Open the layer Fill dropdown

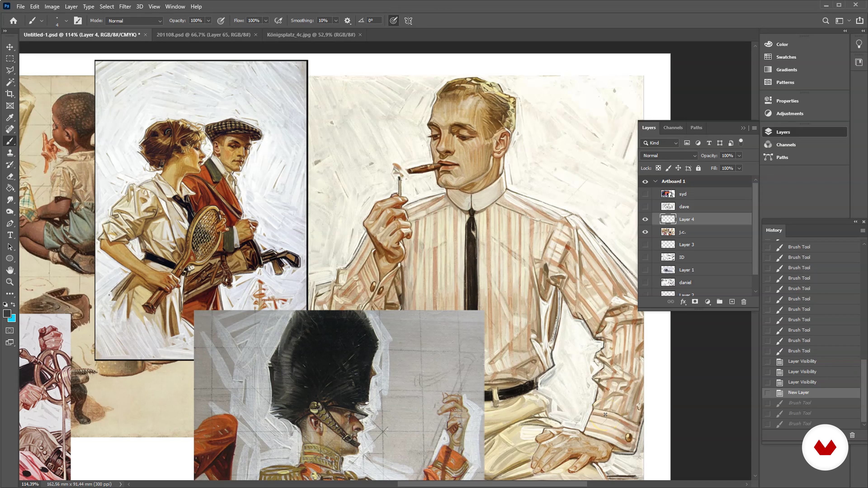click(739, 168)
